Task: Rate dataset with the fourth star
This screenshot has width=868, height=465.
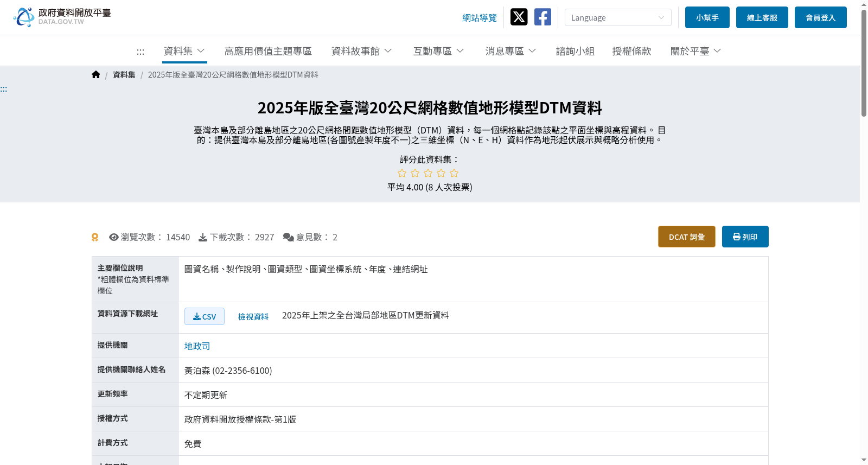Action: [441, 173]
